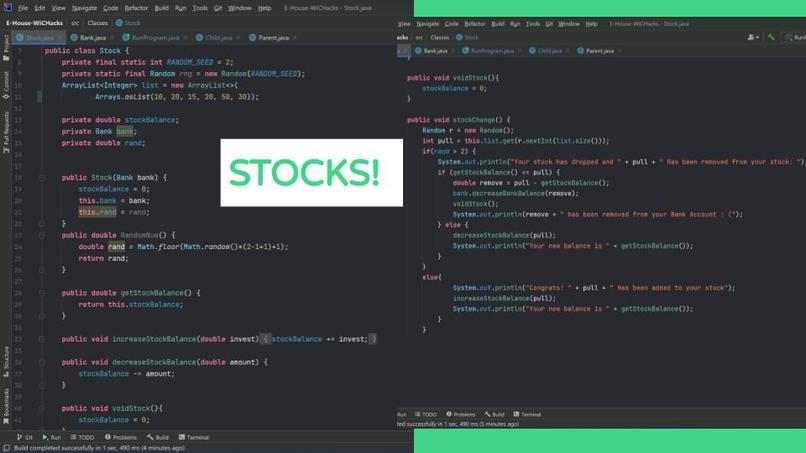
Task: Open the Problems tool window in the right bottom bar
Action: point(461,414)
